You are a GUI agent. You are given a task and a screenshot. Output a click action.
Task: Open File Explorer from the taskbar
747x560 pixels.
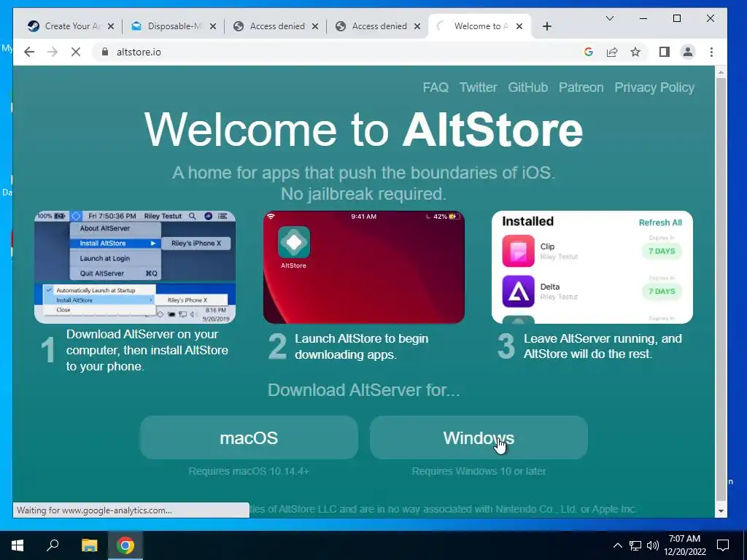click(89, 545)
